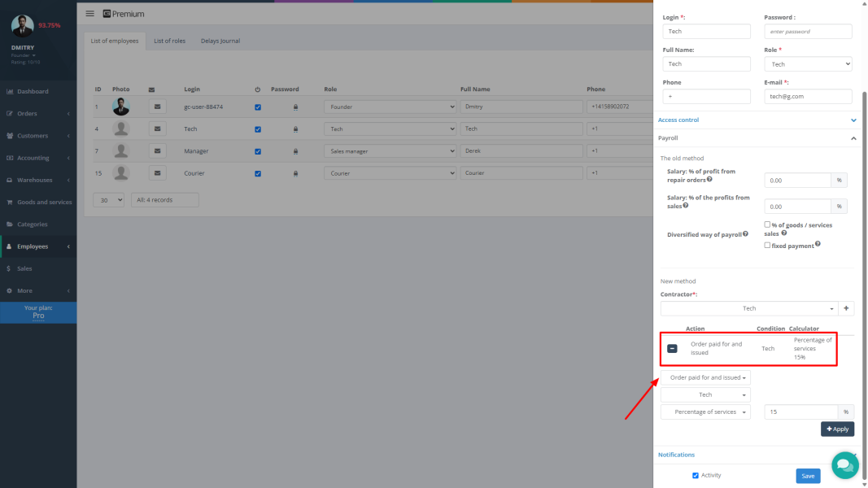Click the Save button
Viewport: 868px width, 488px height.
pyautogui.click(x=808, y=476)
